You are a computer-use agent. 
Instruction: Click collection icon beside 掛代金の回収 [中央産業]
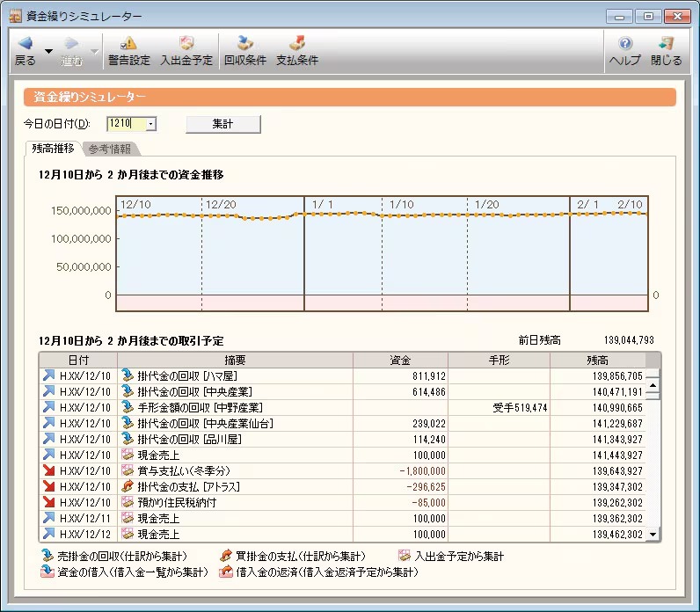point(128,391)
